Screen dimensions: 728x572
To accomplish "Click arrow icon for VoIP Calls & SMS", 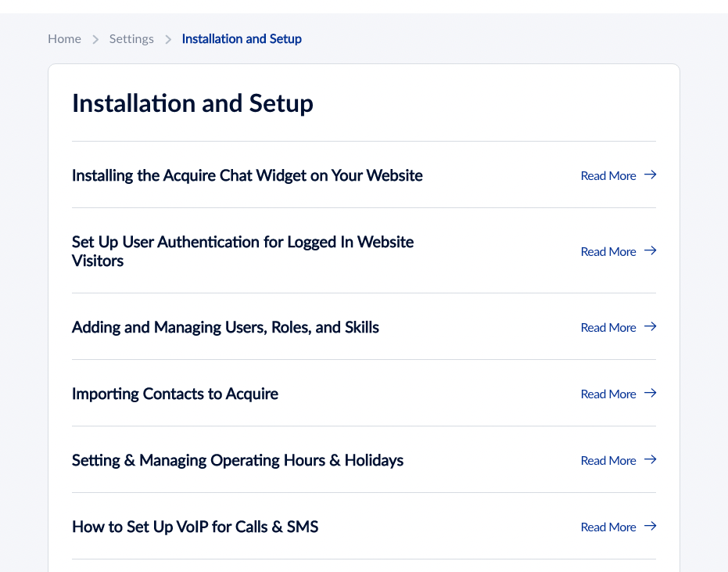I will coord(650,526).
